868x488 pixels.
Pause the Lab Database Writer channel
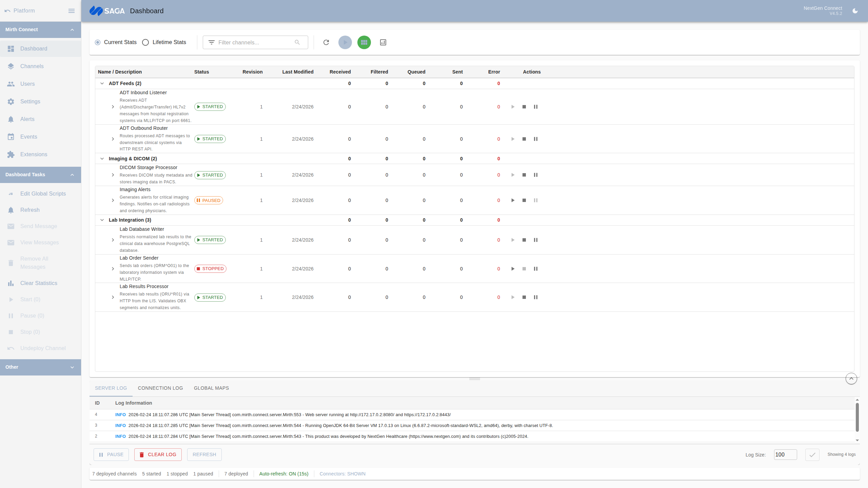click(x=536, y=240)
